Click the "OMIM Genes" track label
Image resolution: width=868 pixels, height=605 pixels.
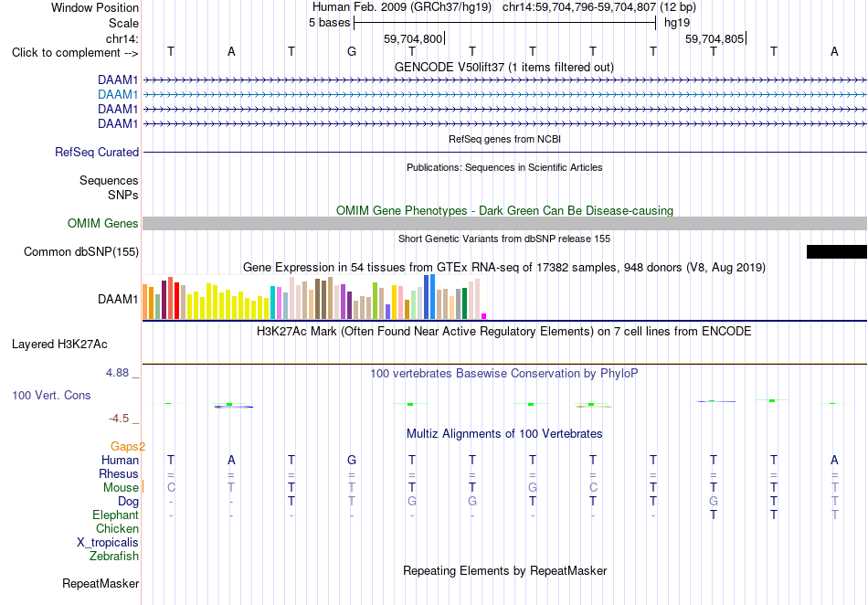pyautogui.click(x=103, y=223)
